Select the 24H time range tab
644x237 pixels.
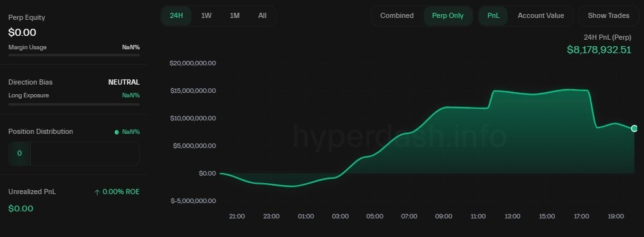(x=176, y=16)
